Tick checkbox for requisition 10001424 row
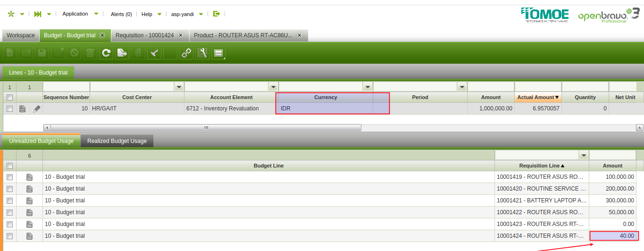644x251 pixels. click(9, 236)
